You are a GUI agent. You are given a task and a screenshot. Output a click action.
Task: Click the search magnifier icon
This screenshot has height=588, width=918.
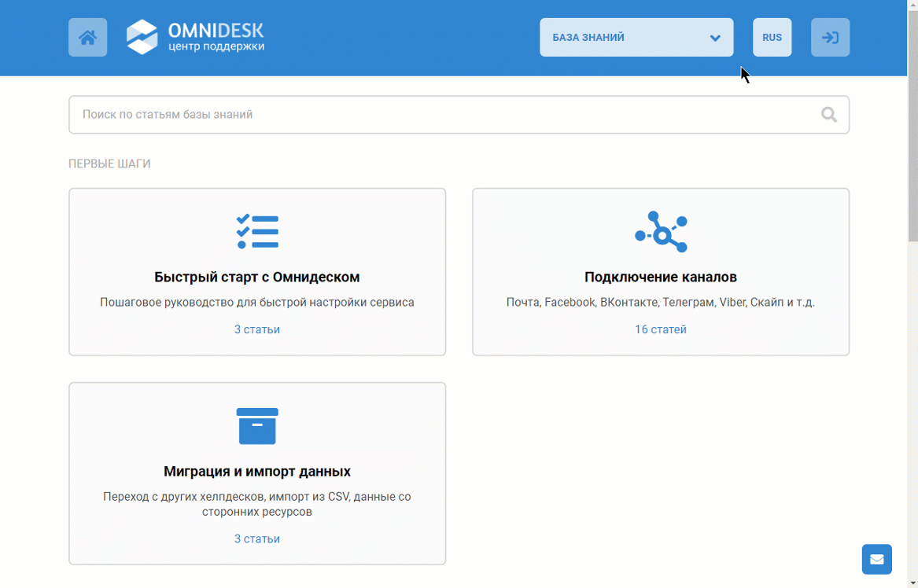pos(828,114)
